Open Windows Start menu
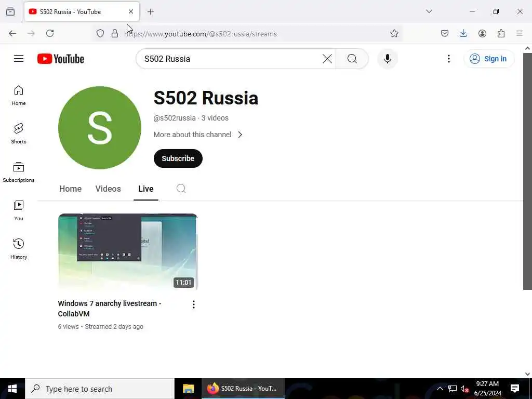The image size is (532, 399). pos(12,389)
